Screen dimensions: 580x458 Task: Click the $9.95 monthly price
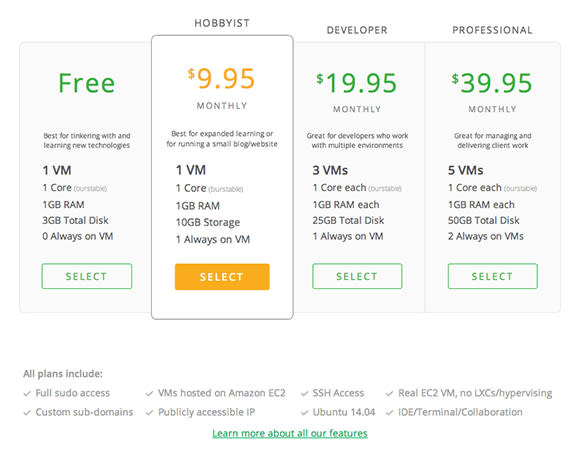click(x=221, y=79)
